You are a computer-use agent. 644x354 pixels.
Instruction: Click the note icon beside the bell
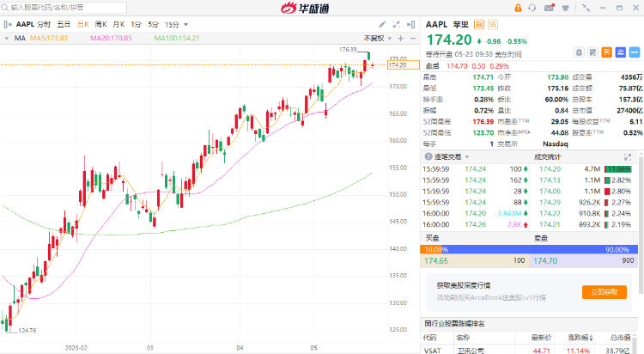click(592, 52)
